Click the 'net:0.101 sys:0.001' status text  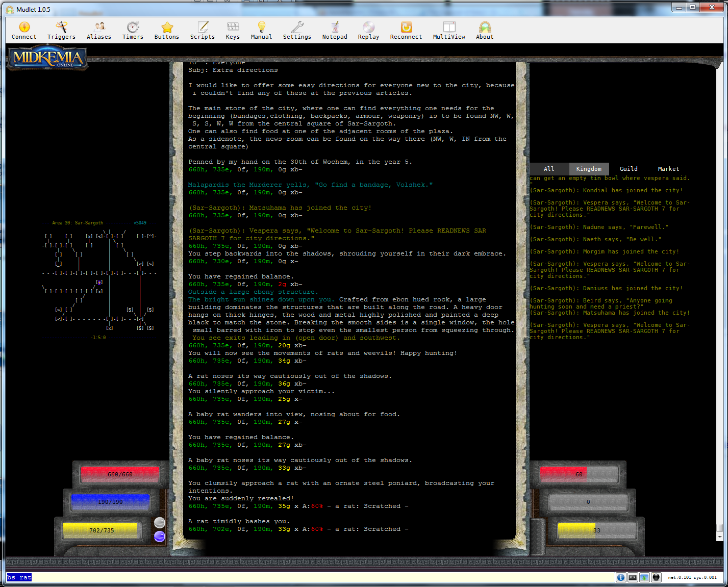692,577
